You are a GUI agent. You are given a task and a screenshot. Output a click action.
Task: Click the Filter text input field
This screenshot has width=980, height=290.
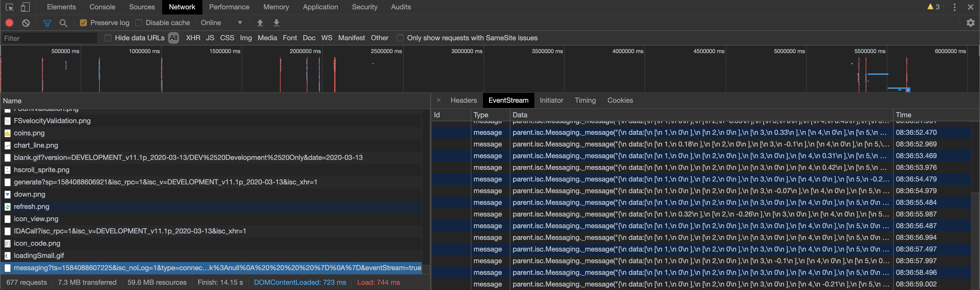pos(50,38)
